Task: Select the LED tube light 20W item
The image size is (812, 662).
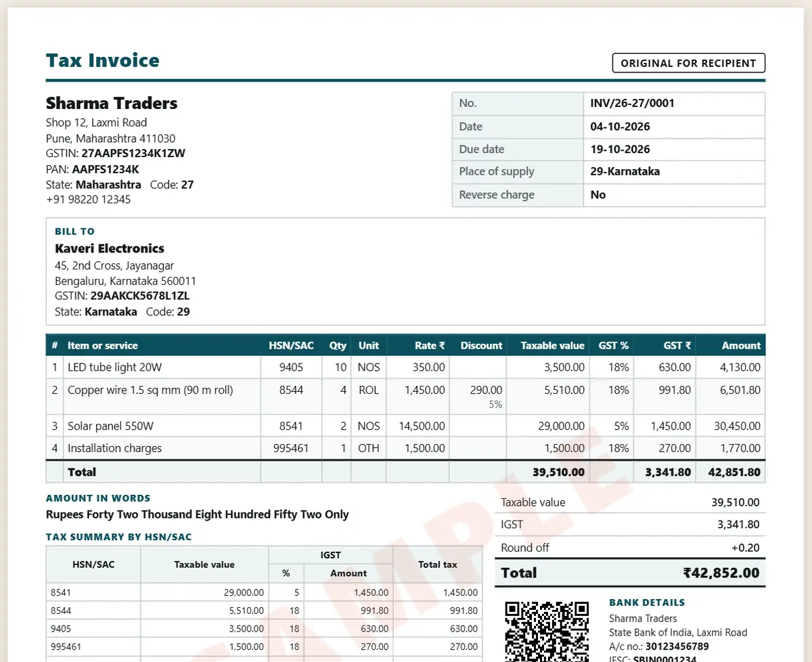Action: click(115, 368)
